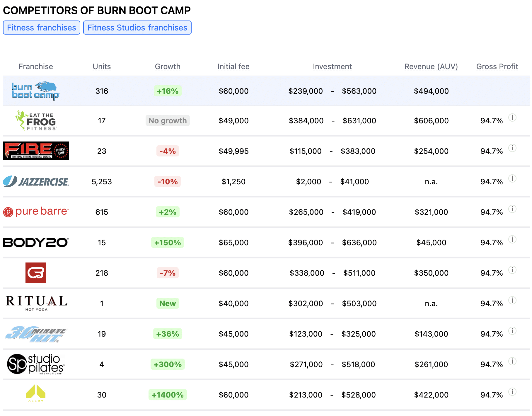Click the +16% growth badge
Screen dimensions: 532x416
pos(168,91)
